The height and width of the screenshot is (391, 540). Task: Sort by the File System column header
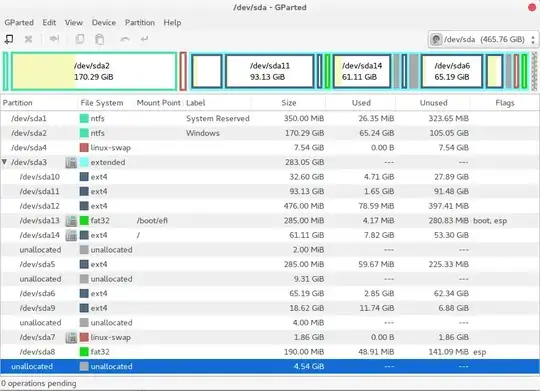(102, 103)
